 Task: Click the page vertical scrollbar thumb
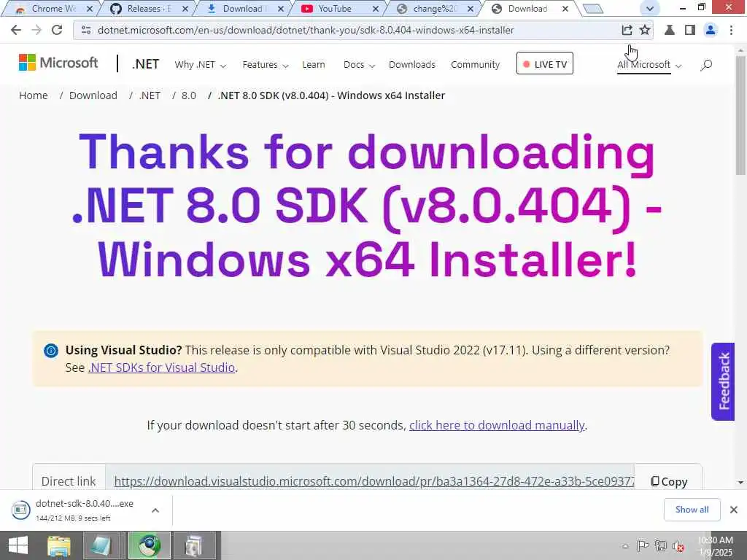pyautogui.click(x=741, y=115)
